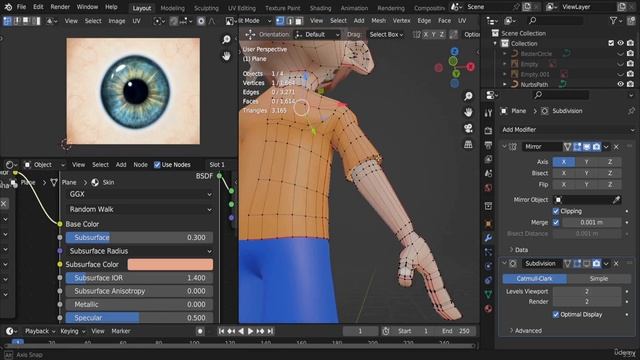Toggle auto keying record button
640x360 pixels.
point(200,331)
